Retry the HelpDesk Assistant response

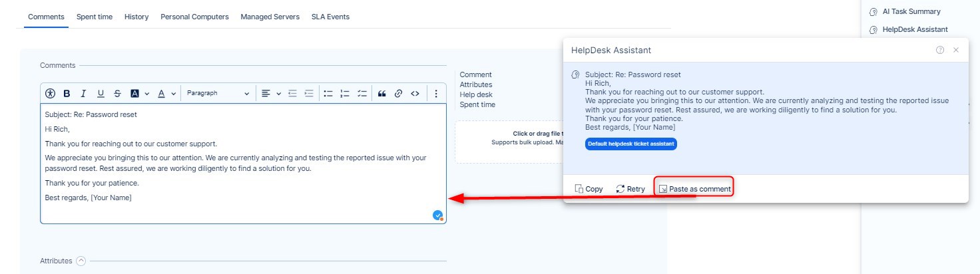point(630,189)
